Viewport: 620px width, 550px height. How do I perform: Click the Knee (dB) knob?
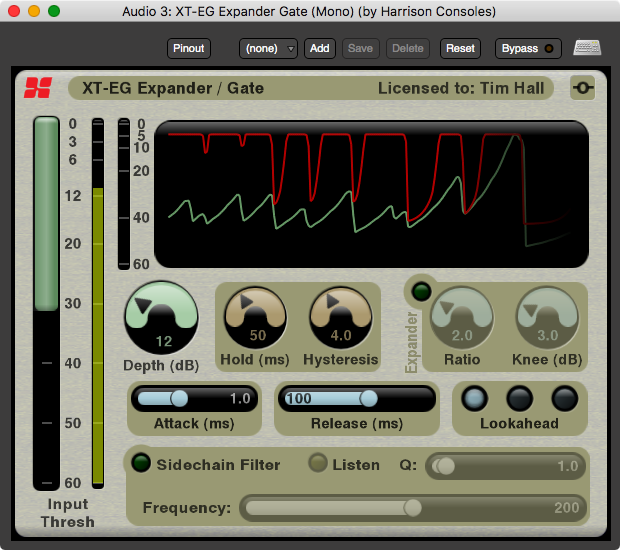coord(547,318)
